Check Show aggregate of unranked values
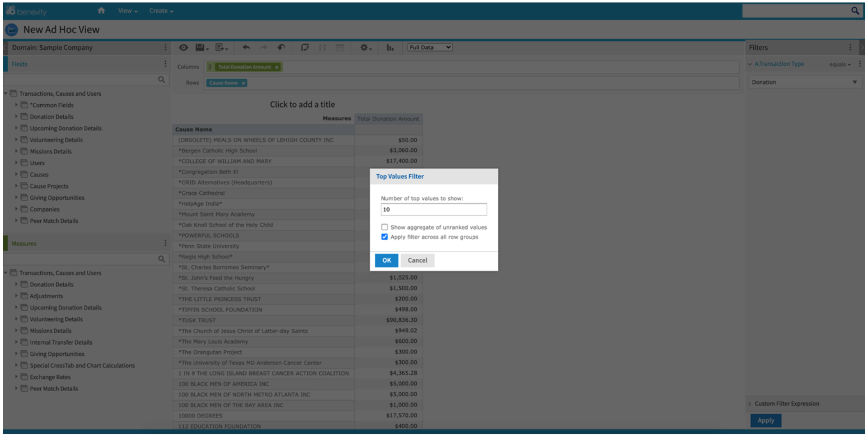This screenshot has width=868, height=438. pos(385,227)
